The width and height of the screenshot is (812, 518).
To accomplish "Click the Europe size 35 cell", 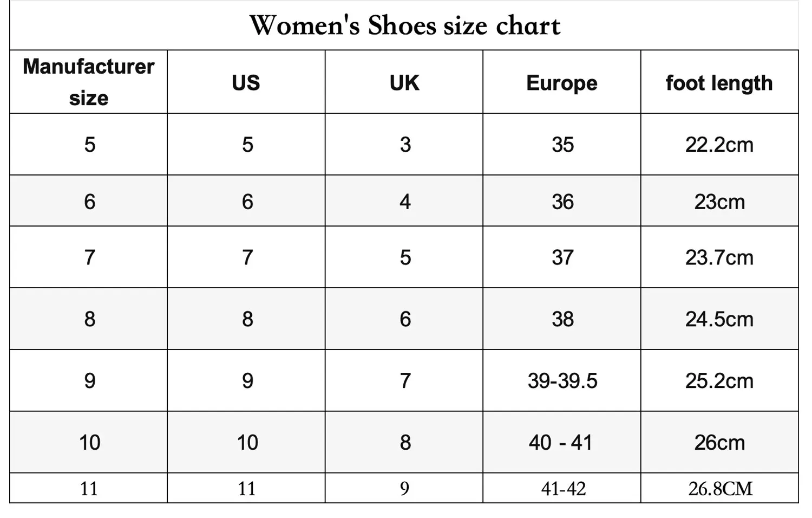I will [x=562, y=145].
